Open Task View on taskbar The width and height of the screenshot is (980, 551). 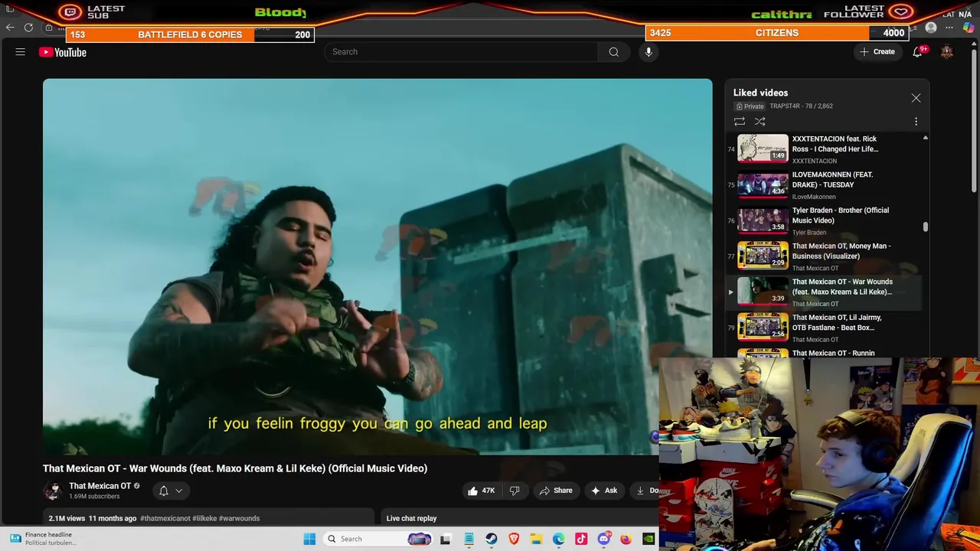point(446,539)
